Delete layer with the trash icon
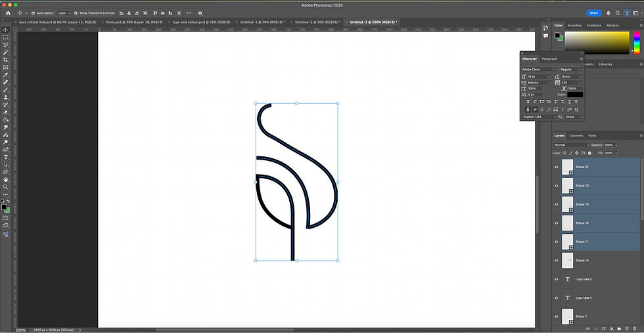Screen dimensions: 644x333 (635, 328)
